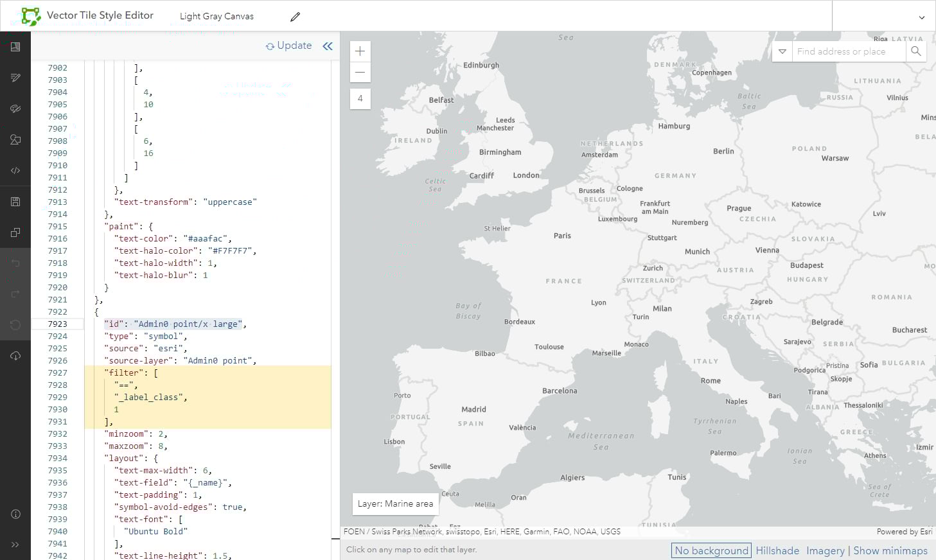Click the Show minimaps link
Image resolution: width=936 pixels, height=560 pixels.
890,550
